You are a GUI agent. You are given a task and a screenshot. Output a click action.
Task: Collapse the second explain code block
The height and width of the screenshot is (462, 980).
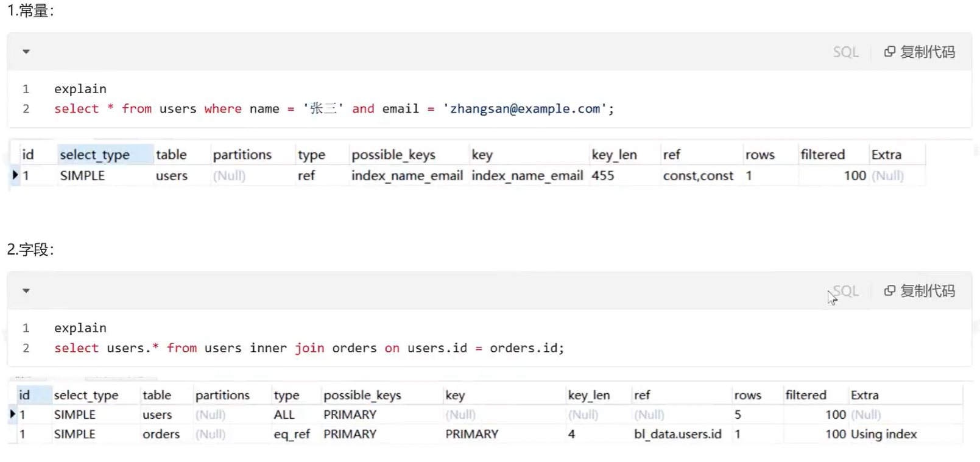(26, 291)
